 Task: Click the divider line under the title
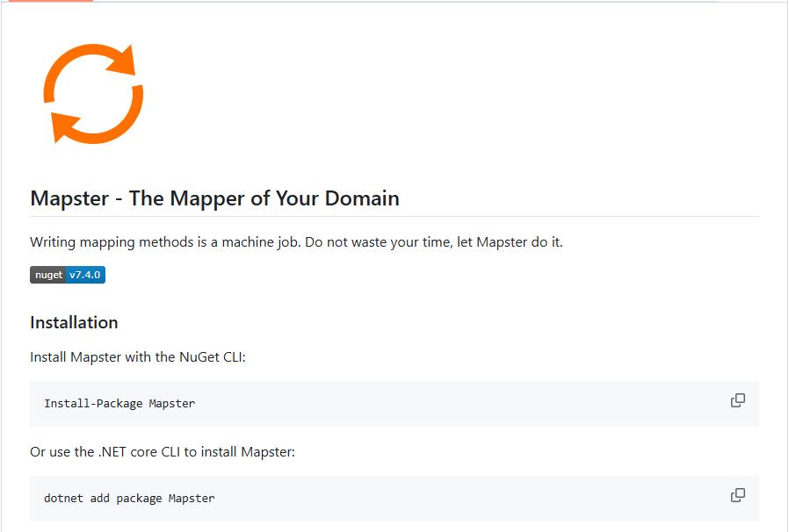point(394,216)
